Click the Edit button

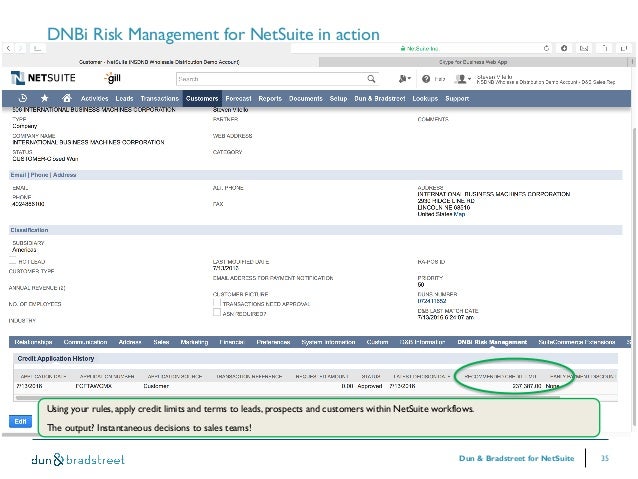20,421
